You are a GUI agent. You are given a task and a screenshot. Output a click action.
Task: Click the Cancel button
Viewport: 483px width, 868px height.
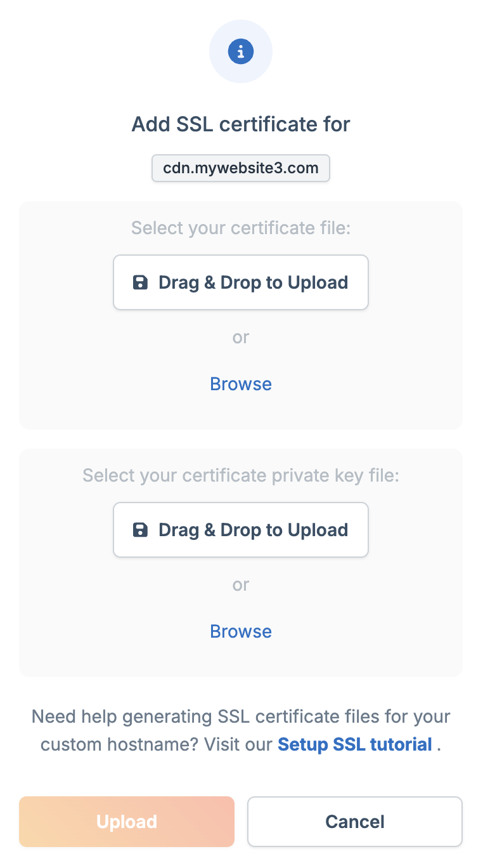click(354, 821)
